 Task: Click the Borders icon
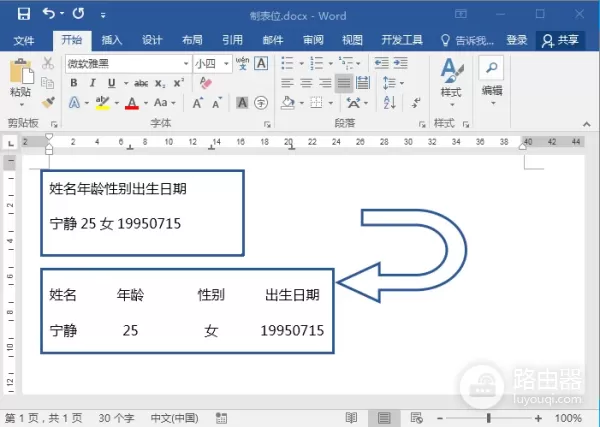[x=316, y=103]
